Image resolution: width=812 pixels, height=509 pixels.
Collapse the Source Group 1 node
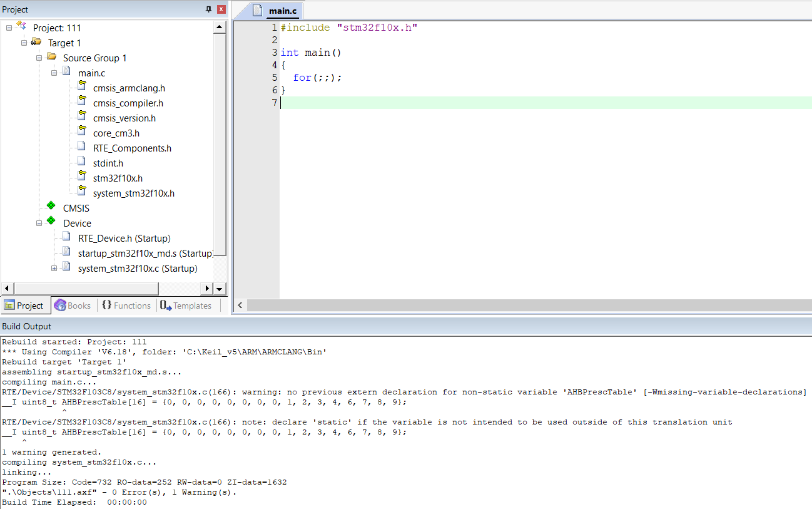pos(39,58)
